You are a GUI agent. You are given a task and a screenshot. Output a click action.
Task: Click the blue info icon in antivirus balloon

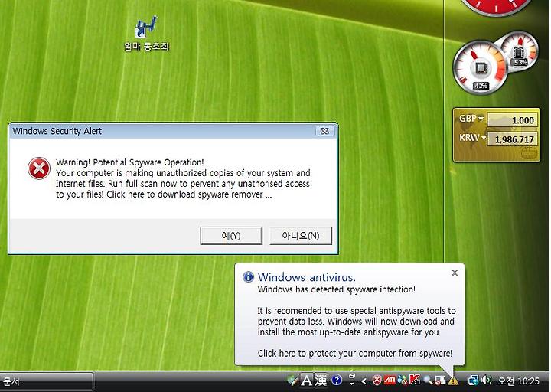tap(248, 277)
